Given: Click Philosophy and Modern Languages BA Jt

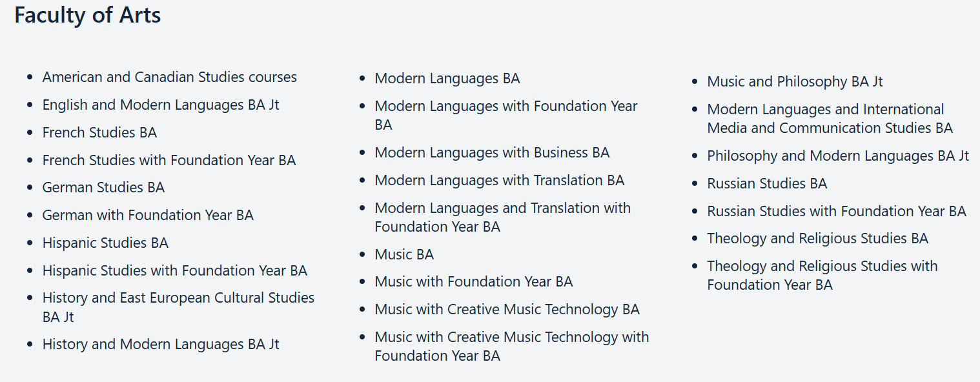Looking at the screenshot, I should [838, 156].
